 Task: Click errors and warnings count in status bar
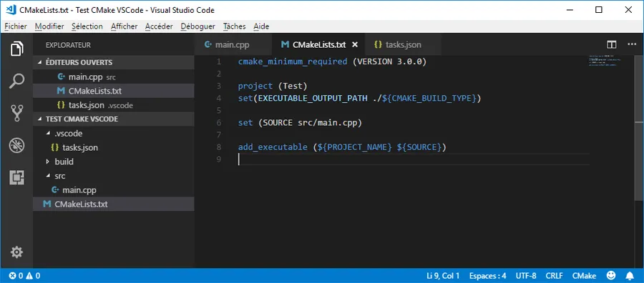coord(24,276)
